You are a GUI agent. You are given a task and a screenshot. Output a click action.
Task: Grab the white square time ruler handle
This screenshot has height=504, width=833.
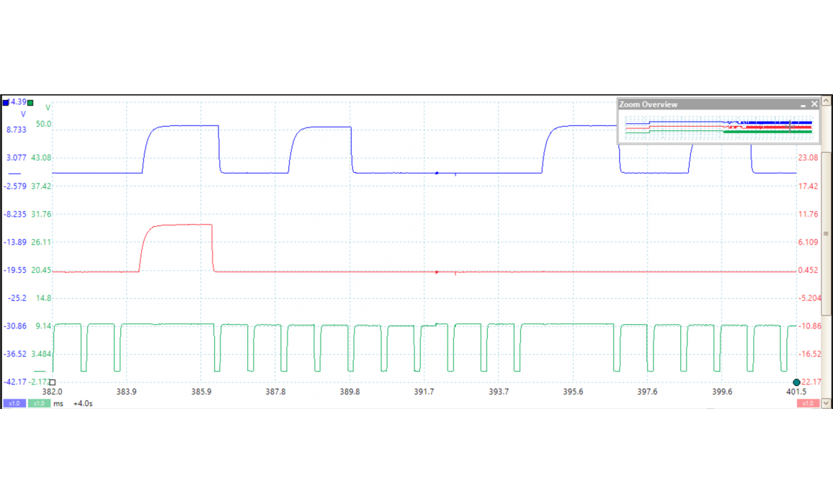coord(52,382)
